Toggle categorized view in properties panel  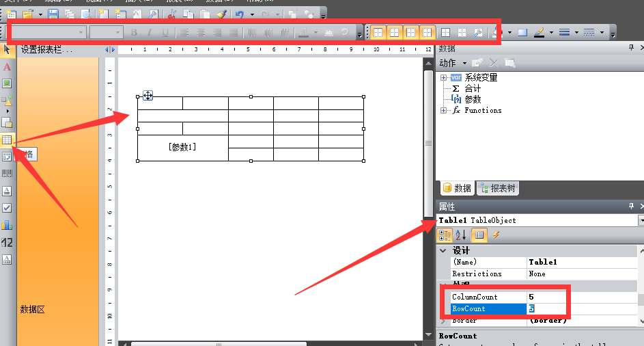445,235
